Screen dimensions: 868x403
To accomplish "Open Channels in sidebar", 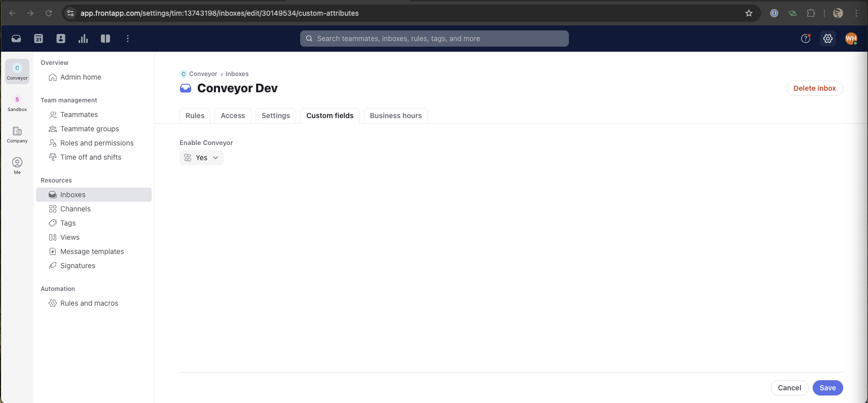I will [x=94, y=209].
